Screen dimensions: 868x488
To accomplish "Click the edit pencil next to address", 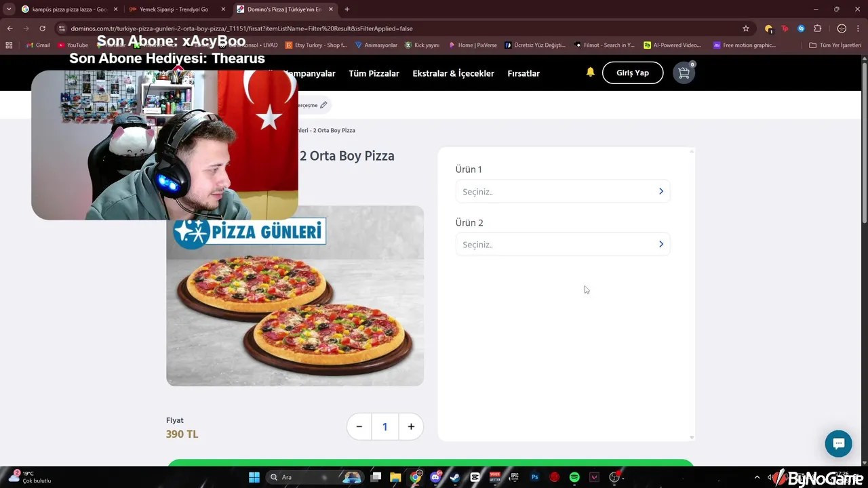I will tap(323, 105).
